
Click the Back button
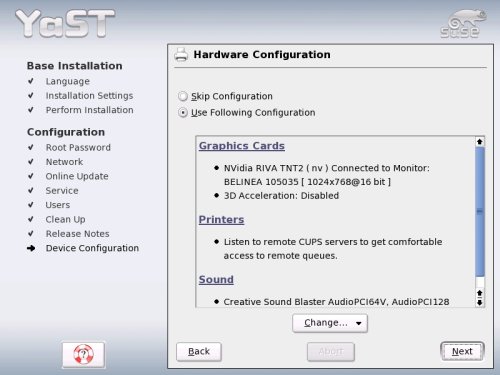199,352
